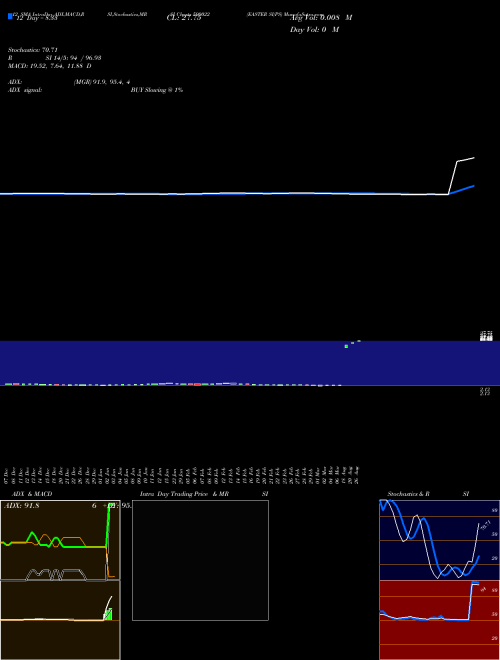Click the green MACD histogram bars
The width and height of the screenshot is (500, 660).
click(x=108, y=615)
